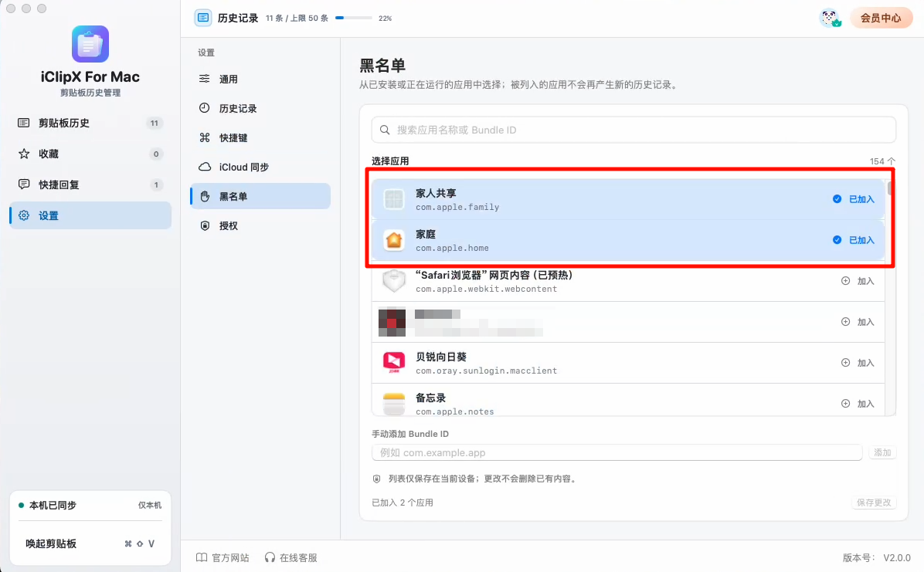Click the history usage progress bar at 22%
The height and width of the screenshot is (572, 924).
point(354,18)
